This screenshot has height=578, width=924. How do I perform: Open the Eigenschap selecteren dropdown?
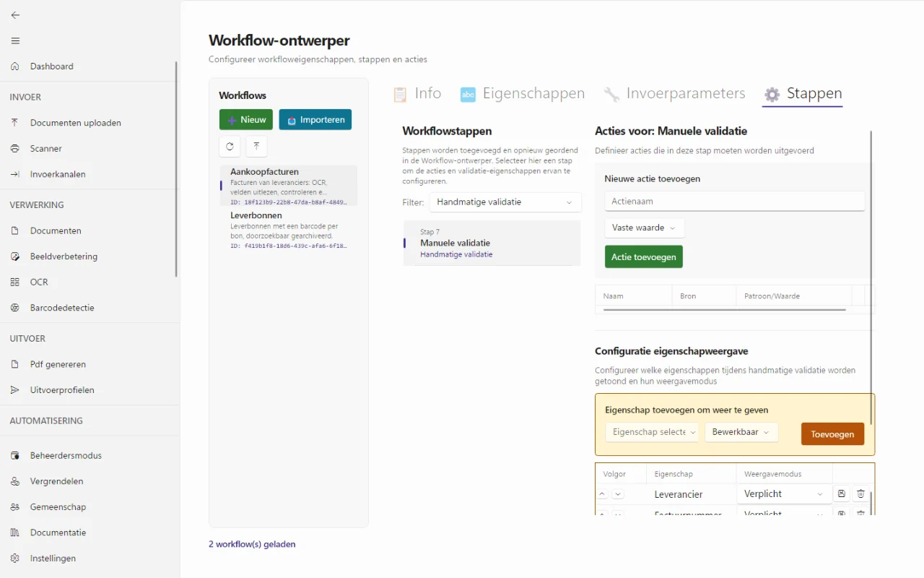tap(652, 432)
